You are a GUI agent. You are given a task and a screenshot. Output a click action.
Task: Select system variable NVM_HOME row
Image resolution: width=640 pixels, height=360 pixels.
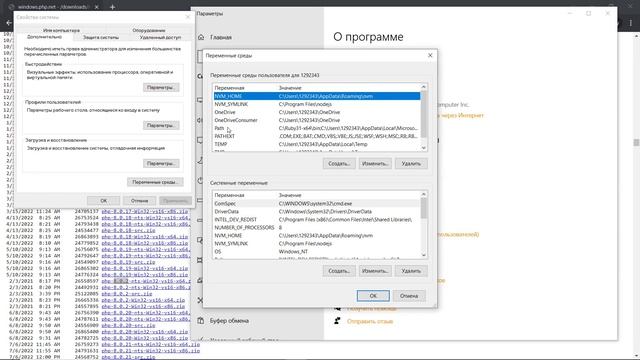pos(317,236)
